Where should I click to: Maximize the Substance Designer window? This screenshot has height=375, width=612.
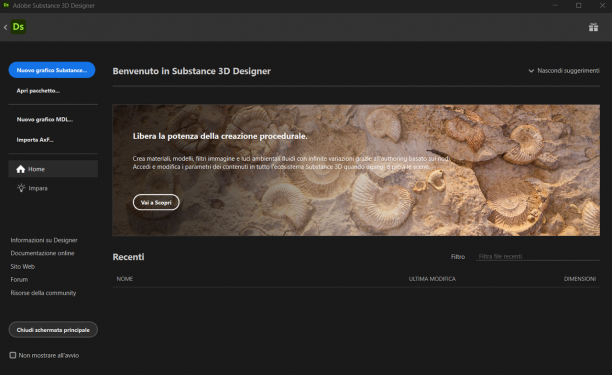578,5
